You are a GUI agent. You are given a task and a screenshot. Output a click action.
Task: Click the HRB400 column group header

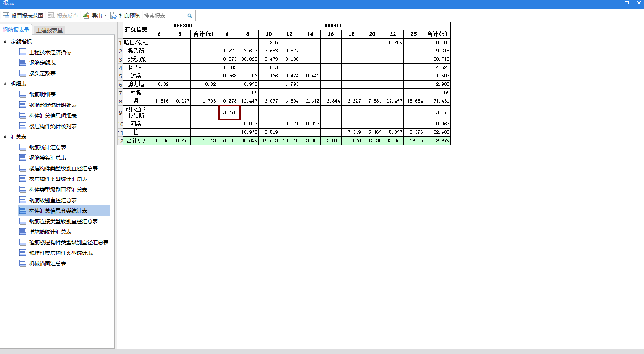pyautogui.click(x=334, y=26)
